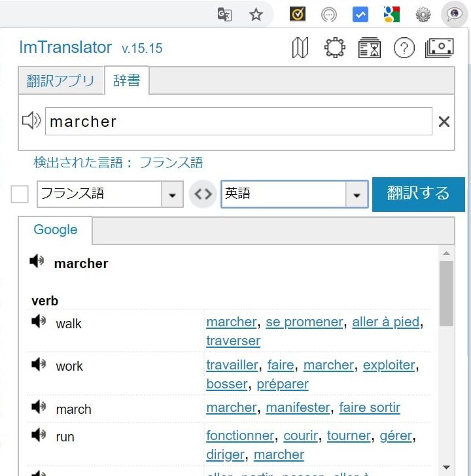Swap source and target languages

point(203,194)
